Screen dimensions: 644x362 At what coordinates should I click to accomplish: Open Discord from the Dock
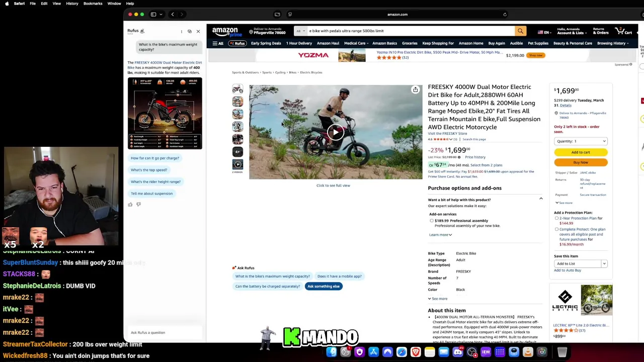[x=457, y=352]
